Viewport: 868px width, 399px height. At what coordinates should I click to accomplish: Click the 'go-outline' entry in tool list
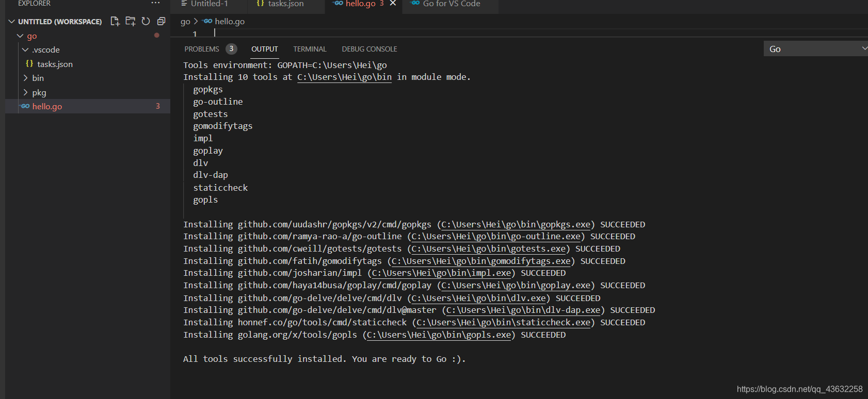[x=218, y=102]
